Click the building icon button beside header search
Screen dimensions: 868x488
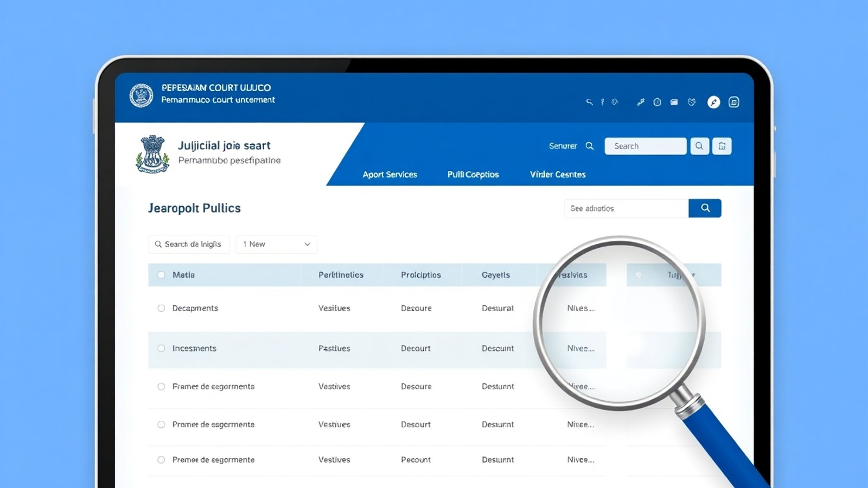coord(722,146)
